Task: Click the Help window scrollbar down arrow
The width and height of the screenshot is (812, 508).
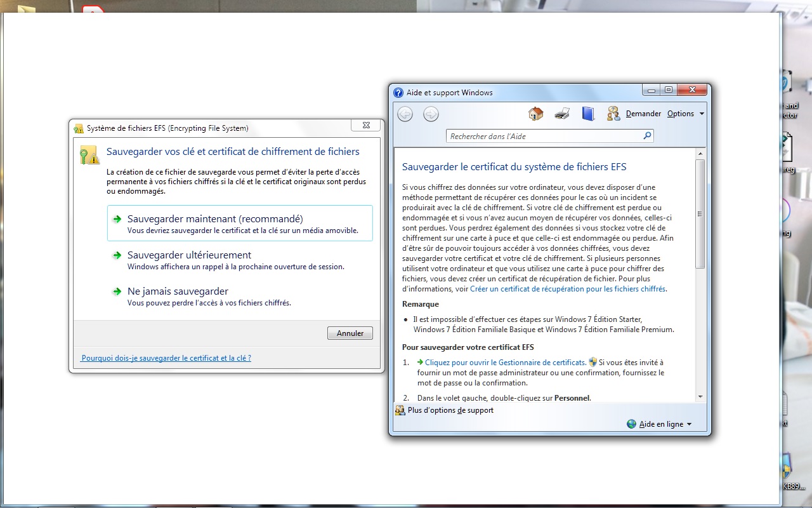Action: click(700, 397)
